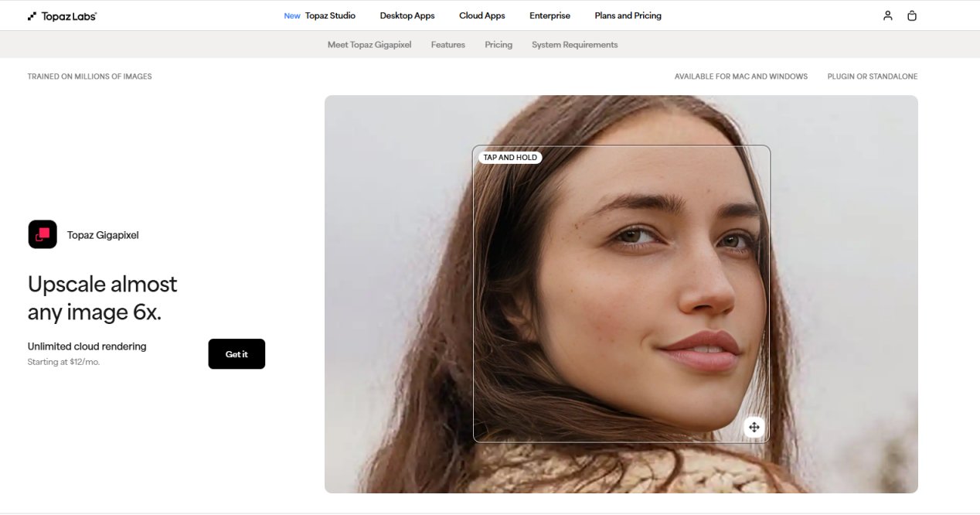Open the Topaz Studio menu

(330, 15)
